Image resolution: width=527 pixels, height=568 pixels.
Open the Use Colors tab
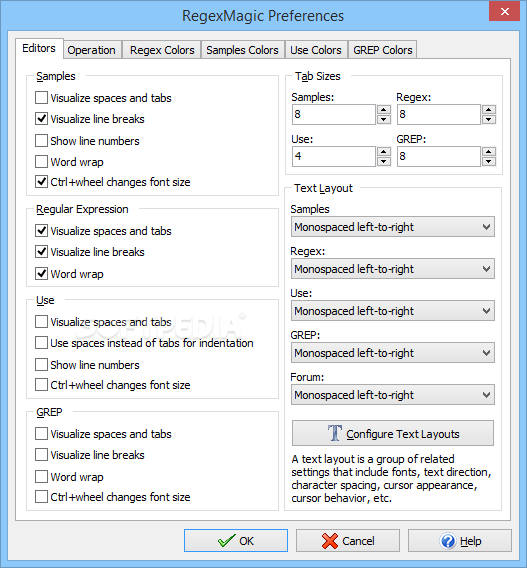click(316, 50)
